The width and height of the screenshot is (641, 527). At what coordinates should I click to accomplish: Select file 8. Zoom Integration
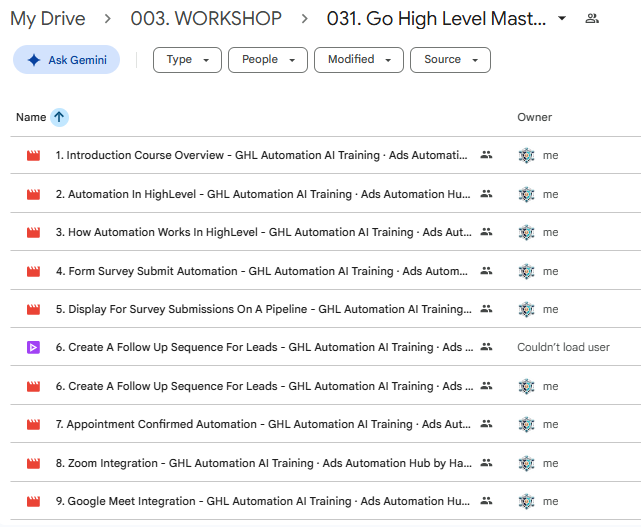pyautogui.click(x=264, y=463)
